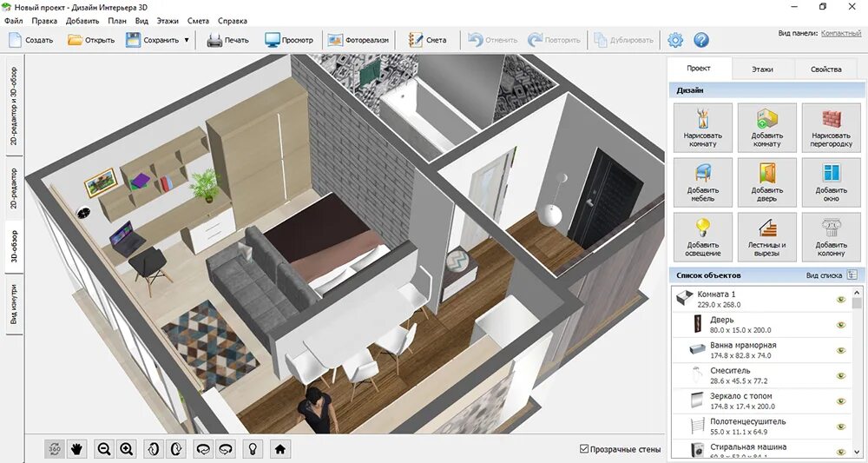Viewport: 868px width, 463px height.
Task: Switch to the Свойства tab
Action: click(825, 69)
